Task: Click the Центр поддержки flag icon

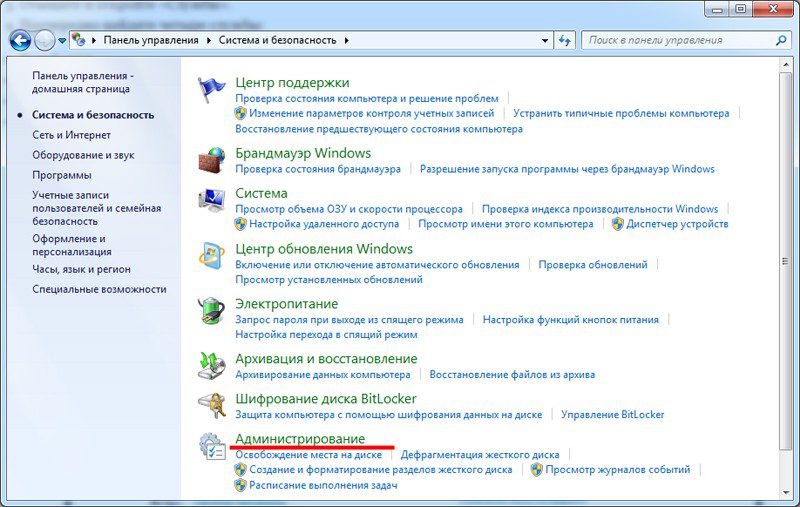Action: tap(211, 89)
